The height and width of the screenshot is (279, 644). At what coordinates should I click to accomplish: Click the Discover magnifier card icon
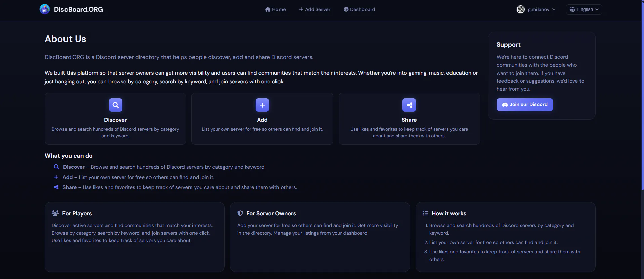[116, 105]
